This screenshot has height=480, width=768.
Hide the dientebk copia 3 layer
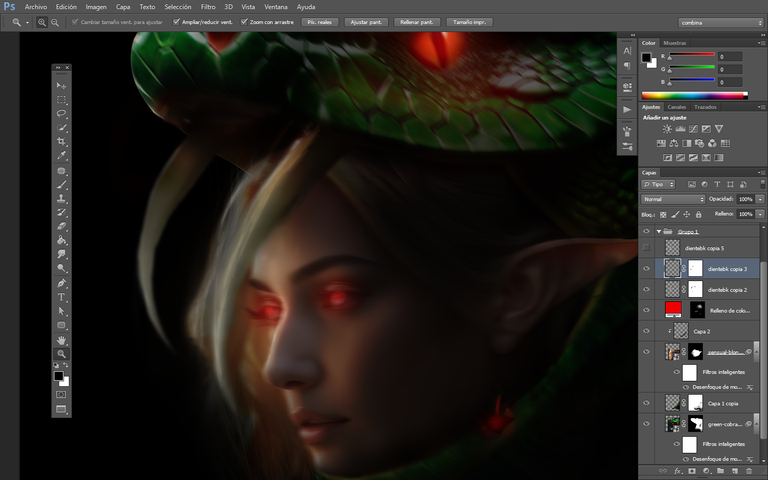click(647, 268)
